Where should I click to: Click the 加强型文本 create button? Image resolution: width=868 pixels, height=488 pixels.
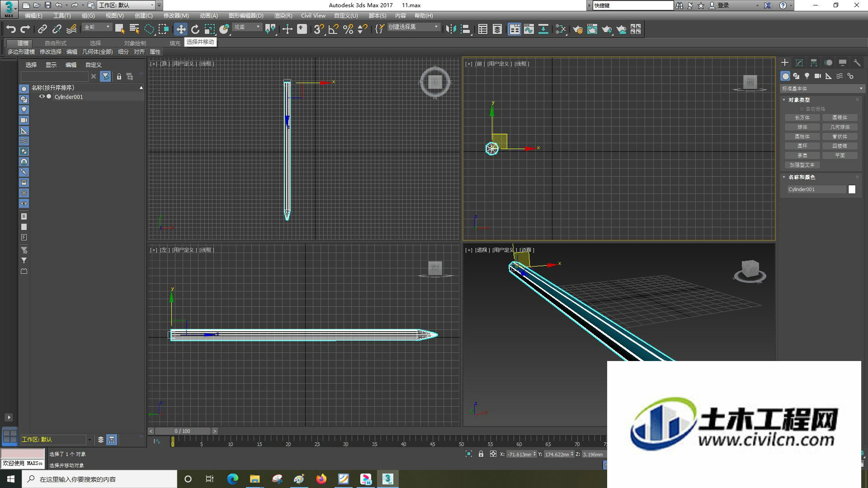(802, 165)
